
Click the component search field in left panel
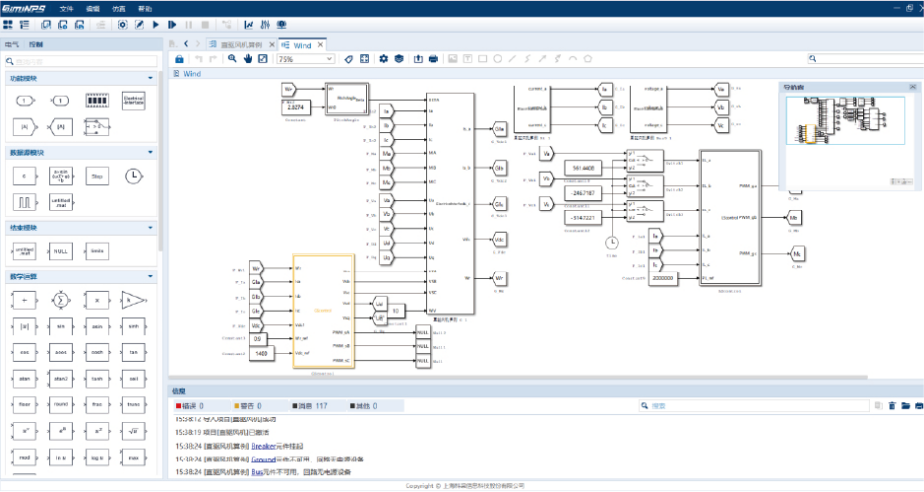click(x=80, y=61)
